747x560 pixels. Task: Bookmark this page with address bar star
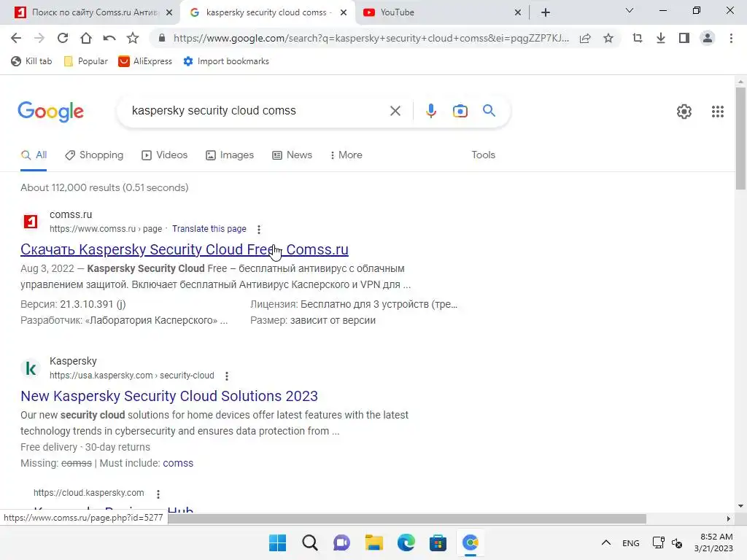(608, 38)
